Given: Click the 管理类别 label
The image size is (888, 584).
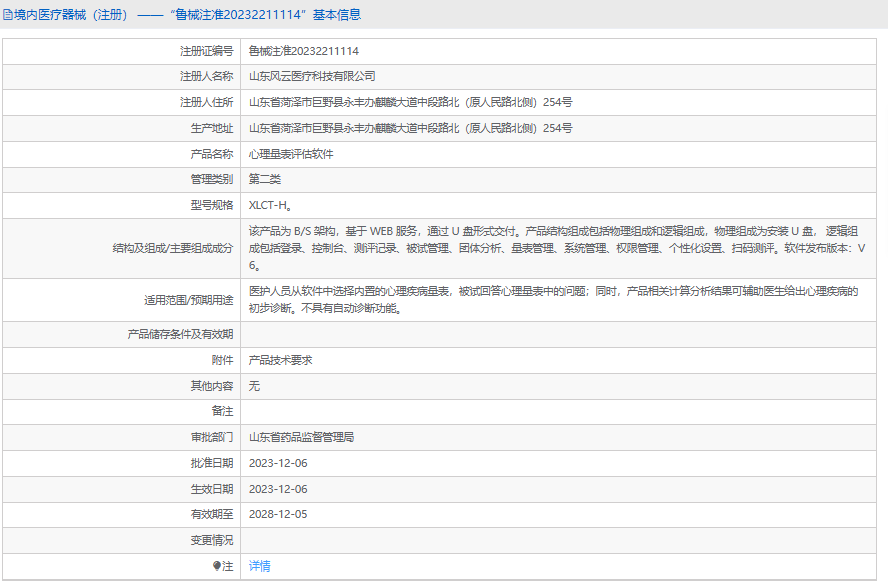Looking at the screenshot, I should pos(212,180).
